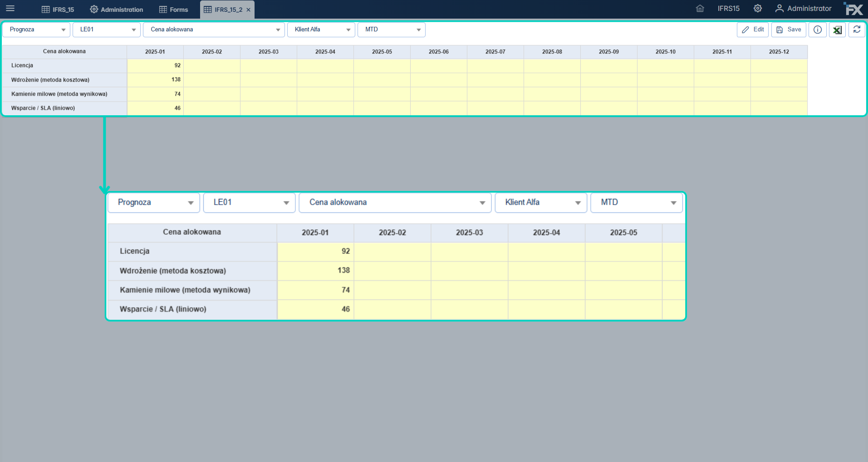Close the IFRS_15_2 tab

point(249,10)
